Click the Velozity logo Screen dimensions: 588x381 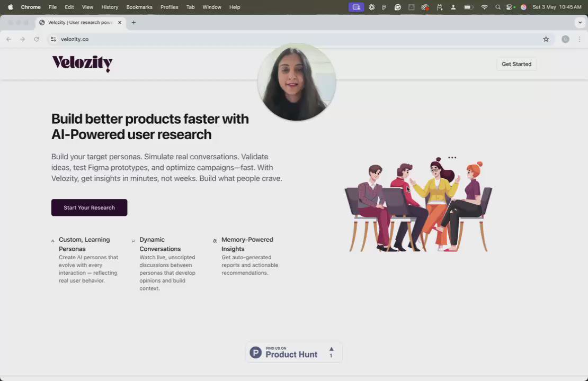click(82, 63)
